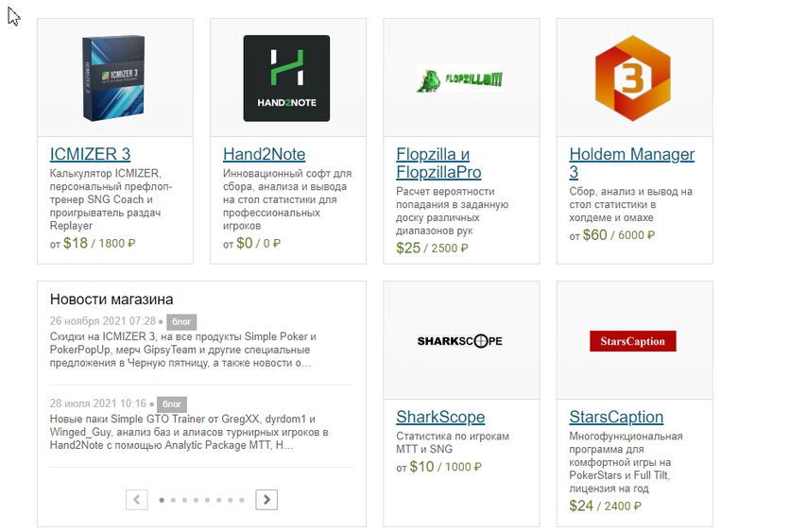Open the StarsCaption title link
Screen dimensions: 807x532
[x=616, y=417]
